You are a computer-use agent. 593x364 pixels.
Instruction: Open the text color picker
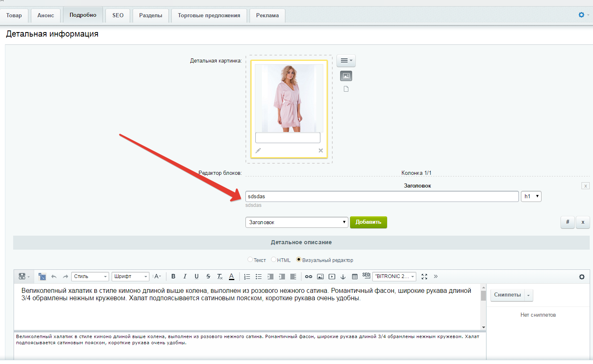point(231,276)
